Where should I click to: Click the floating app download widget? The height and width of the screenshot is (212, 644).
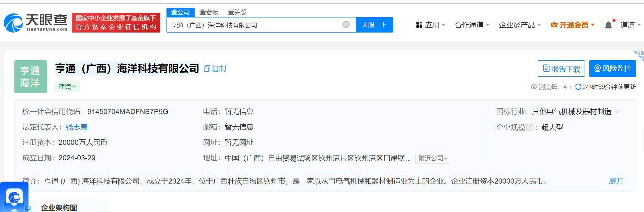[x=14, y=197]
